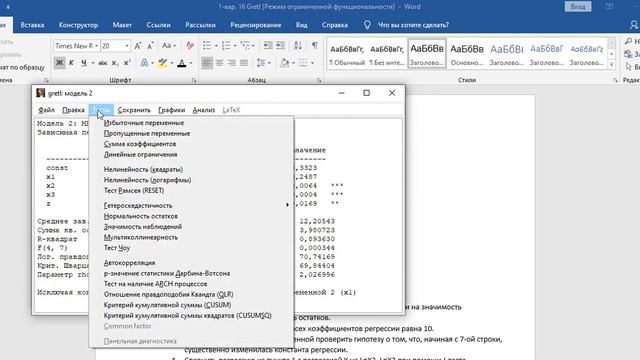This screenshot has height=360, width=640.
Task: Select the Обычный style
Action: click(x=347, y=54)
